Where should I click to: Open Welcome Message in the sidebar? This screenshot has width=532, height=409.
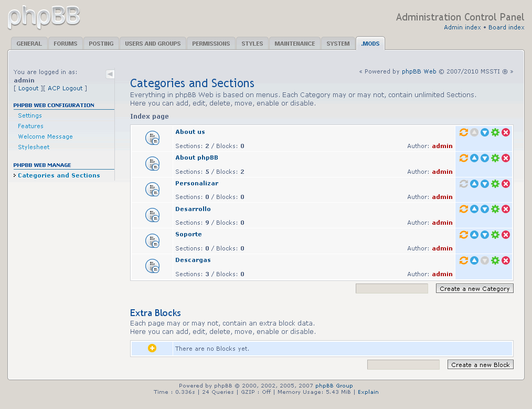[46, 137]
